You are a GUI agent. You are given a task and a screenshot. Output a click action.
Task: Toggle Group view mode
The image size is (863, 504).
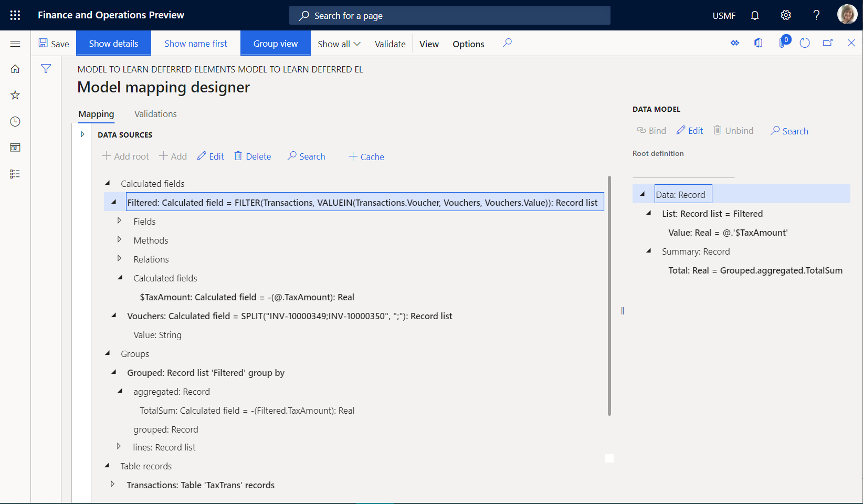click(x=275, y=43)
